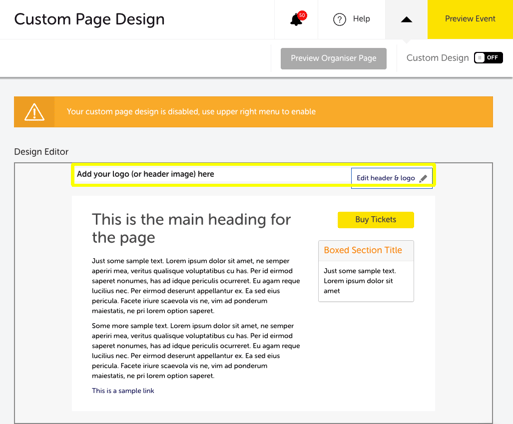Viewport: 513px width, 424px height.
Task: Click the Design Editor label
Action: click(x=41, y=152)
